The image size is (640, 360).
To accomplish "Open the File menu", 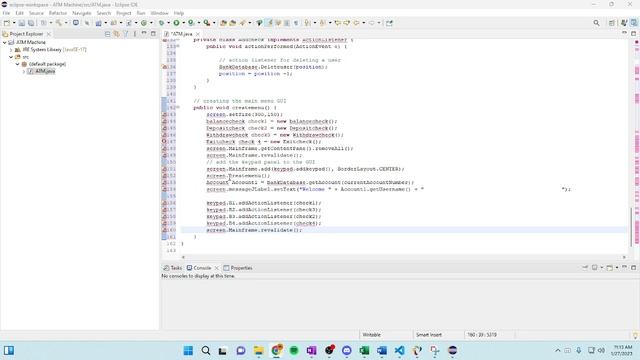I will pos(6,13).
